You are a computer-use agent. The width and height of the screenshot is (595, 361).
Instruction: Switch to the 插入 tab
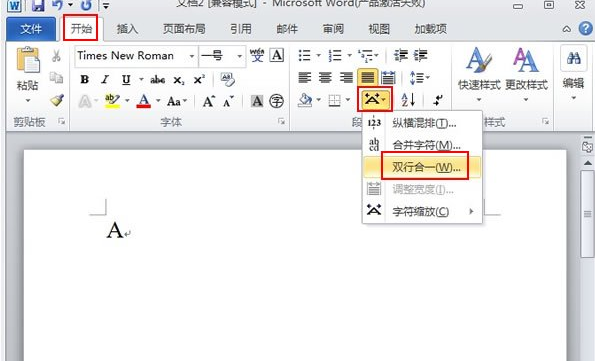(127, 29)
